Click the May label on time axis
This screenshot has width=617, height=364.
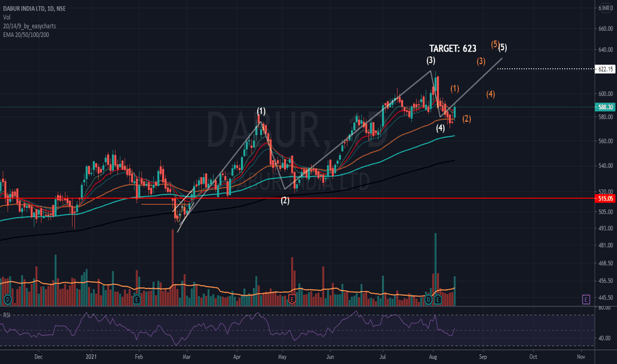(x=282, y=357)
